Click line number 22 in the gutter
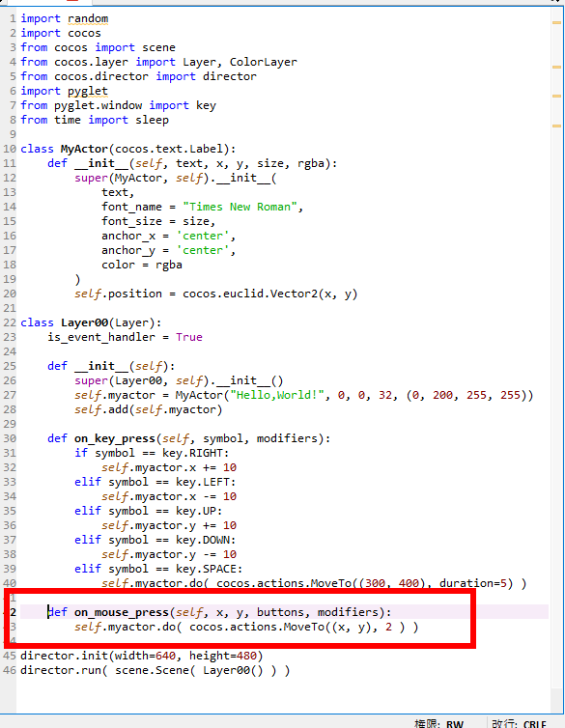This screenshot has height=728, width=565. coord(10,322)
